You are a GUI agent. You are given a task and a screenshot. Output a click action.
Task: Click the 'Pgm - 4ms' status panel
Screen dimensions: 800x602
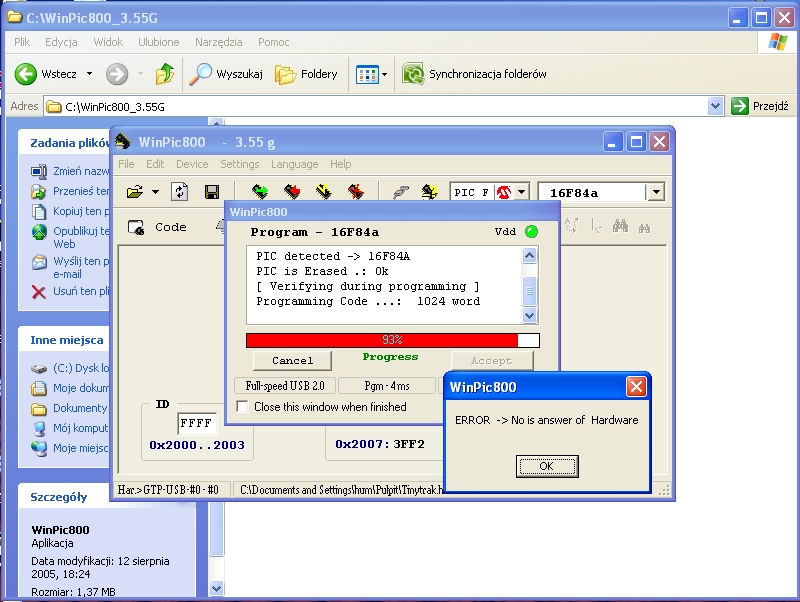click(x=387, y=386)
